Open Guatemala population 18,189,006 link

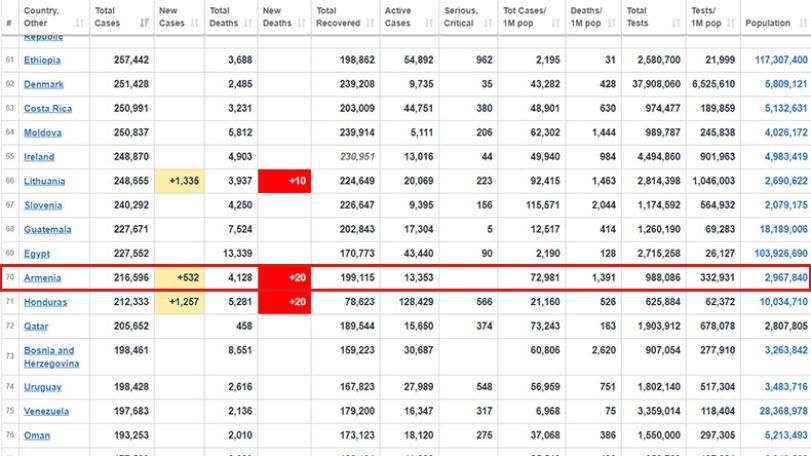(x=783, y=230)
